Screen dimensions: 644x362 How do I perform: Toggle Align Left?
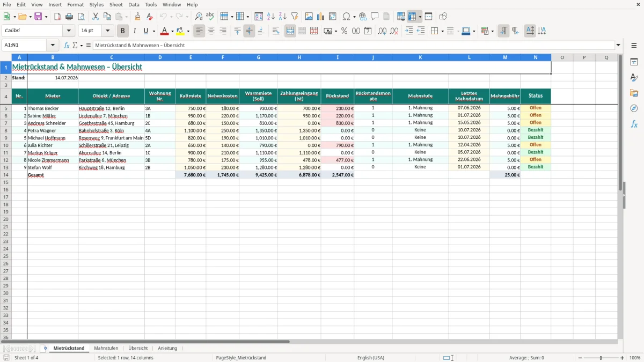(199, 31)
